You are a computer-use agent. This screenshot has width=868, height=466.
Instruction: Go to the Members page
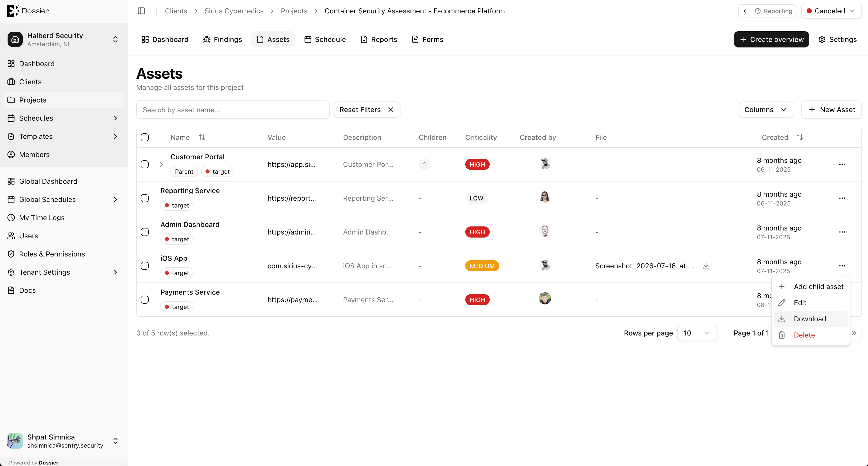[63, 154]
